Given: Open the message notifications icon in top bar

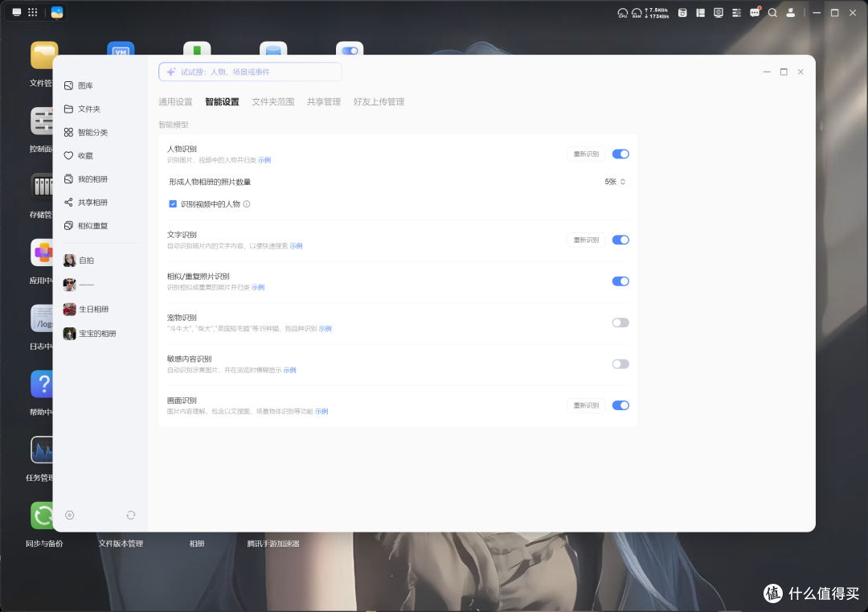Looking at the screenshot, I should tap(755, 12).
